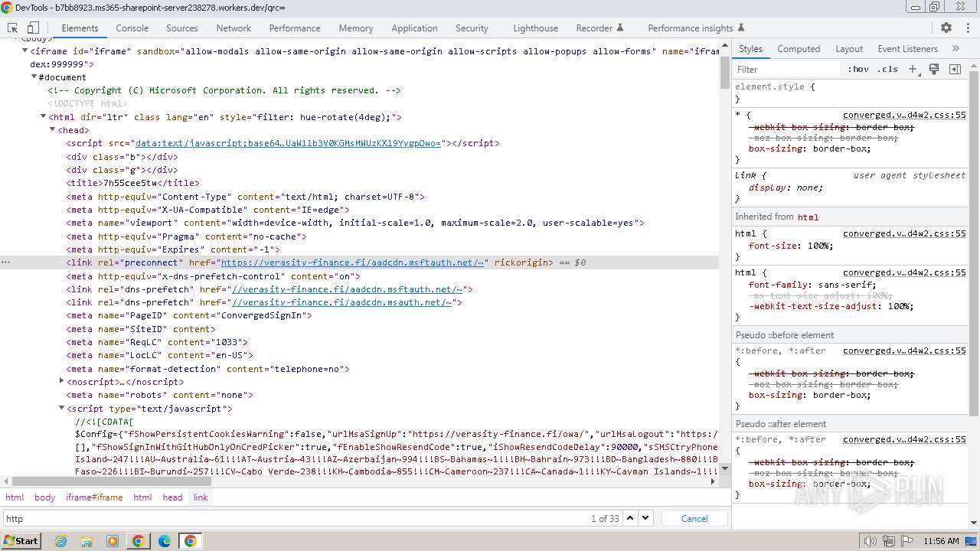980x551 pixels.
Task: Open the Layout pane tab
Action: click(x=849, y=48)
